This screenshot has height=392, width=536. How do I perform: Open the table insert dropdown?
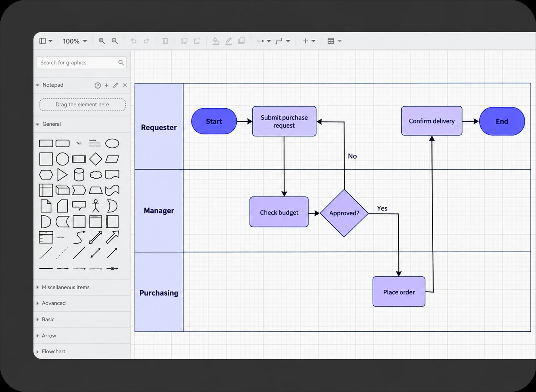coord(334,41)
